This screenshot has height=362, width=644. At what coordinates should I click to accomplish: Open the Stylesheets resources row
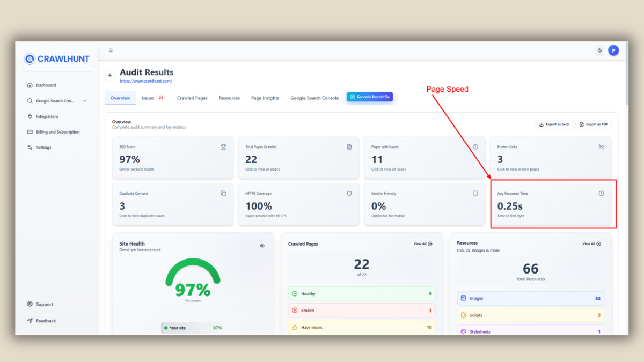click(x=531, y=331)
